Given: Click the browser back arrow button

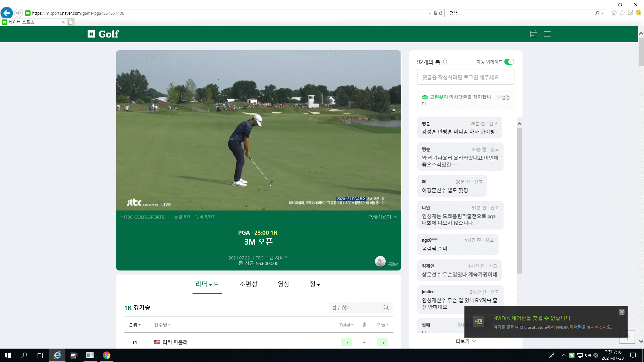Looking at the screenshot, I should [7, 13].
